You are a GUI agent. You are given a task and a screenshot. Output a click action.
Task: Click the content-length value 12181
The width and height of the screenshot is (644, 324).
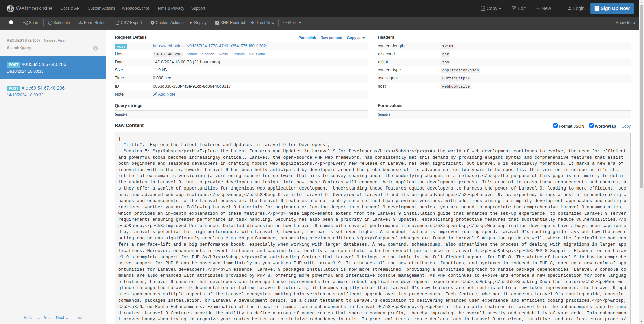[448, 46]
